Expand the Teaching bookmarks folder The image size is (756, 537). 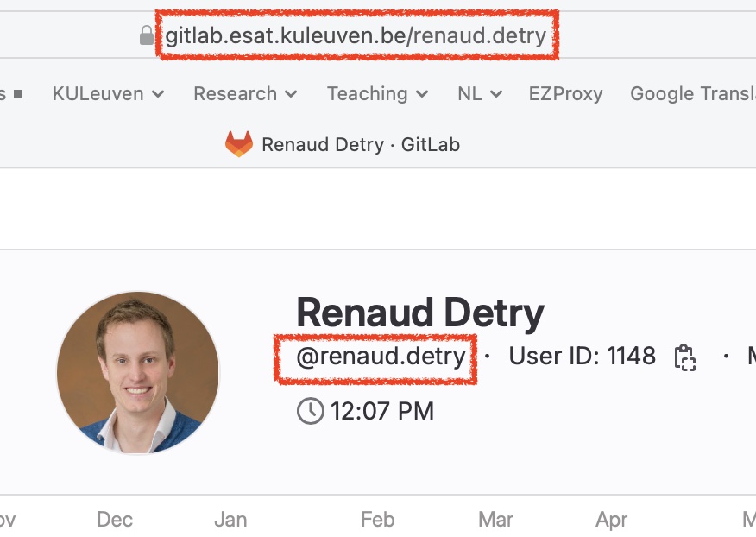pos(377,93)
